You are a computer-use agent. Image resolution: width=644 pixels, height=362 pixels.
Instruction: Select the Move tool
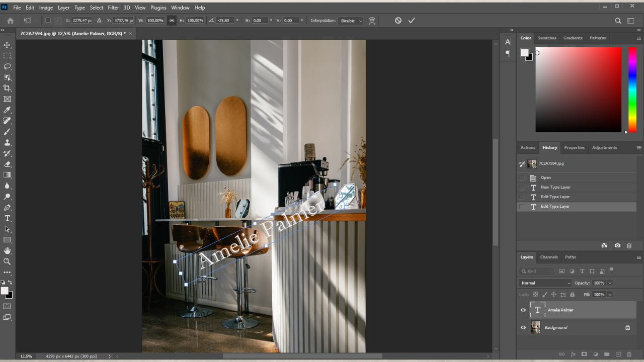click(8, 45)
